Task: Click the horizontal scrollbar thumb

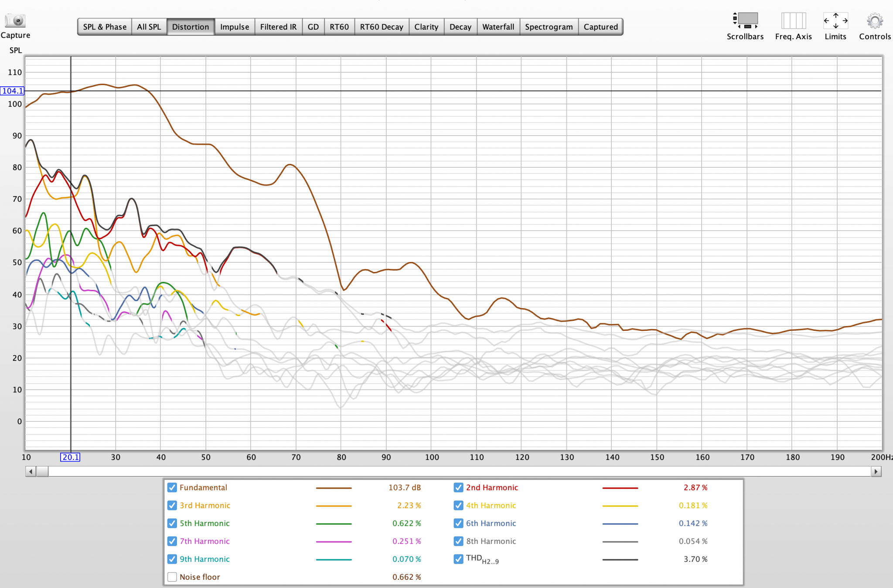Action: [x=42, y=472]
